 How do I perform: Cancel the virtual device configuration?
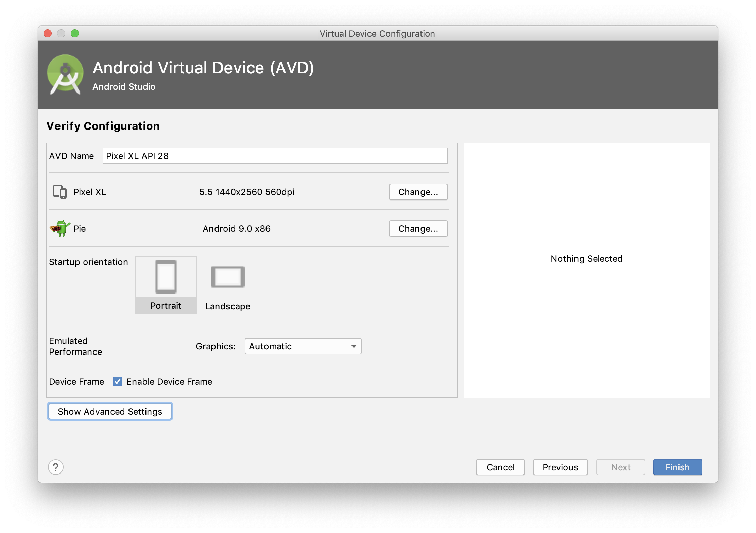[x=500, y=467]
